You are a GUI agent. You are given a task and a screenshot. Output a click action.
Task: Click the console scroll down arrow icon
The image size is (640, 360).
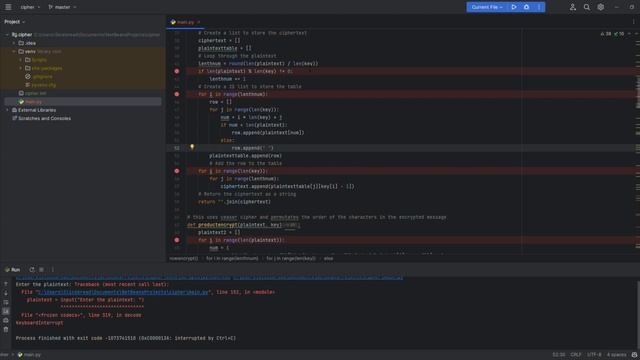pyautogui.click(x=6, y=293)
